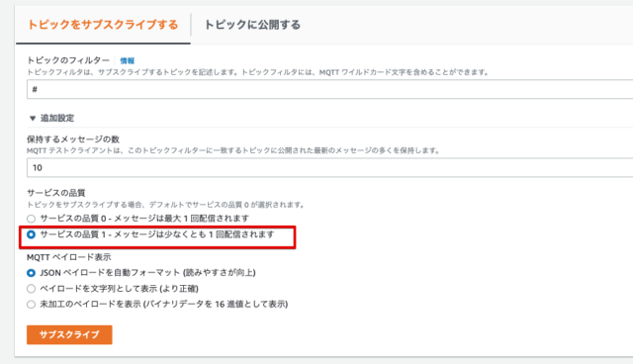Click the topic filter field containing #

coord(329,89)
